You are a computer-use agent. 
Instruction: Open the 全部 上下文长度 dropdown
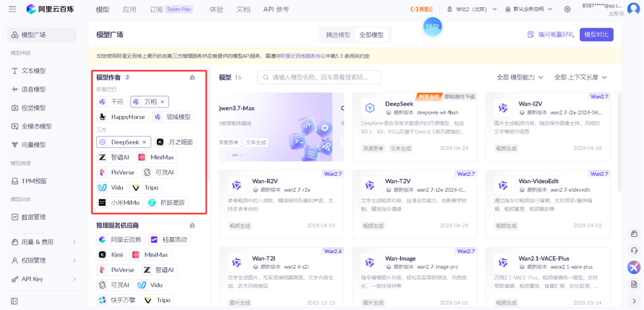pos(580,77)
